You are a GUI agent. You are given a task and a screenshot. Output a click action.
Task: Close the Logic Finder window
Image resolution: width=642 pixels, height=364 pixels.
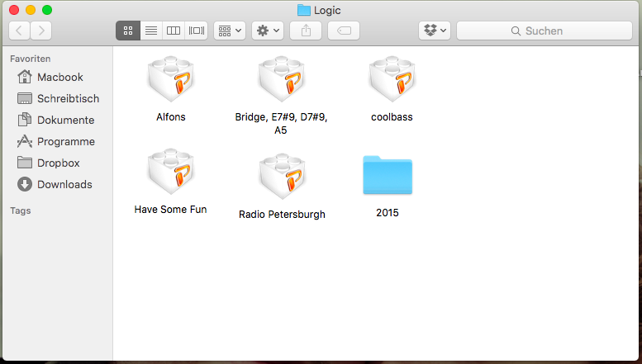pyautogui.click(x=14, y=10)
